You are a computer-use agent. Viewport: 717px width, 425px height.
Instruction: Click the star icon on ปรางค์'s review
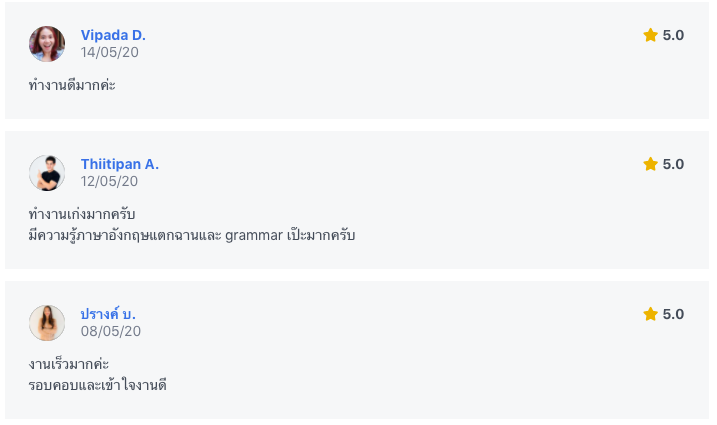pos(650,314)
